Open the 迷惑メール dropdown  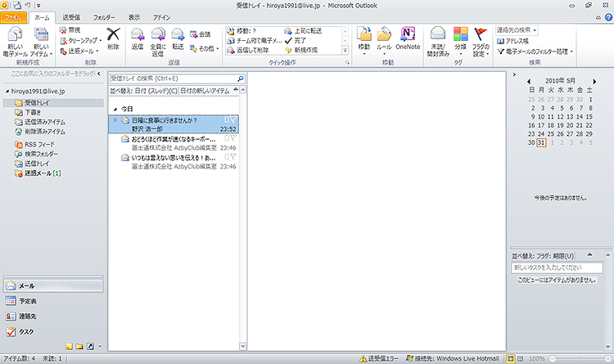79,52
